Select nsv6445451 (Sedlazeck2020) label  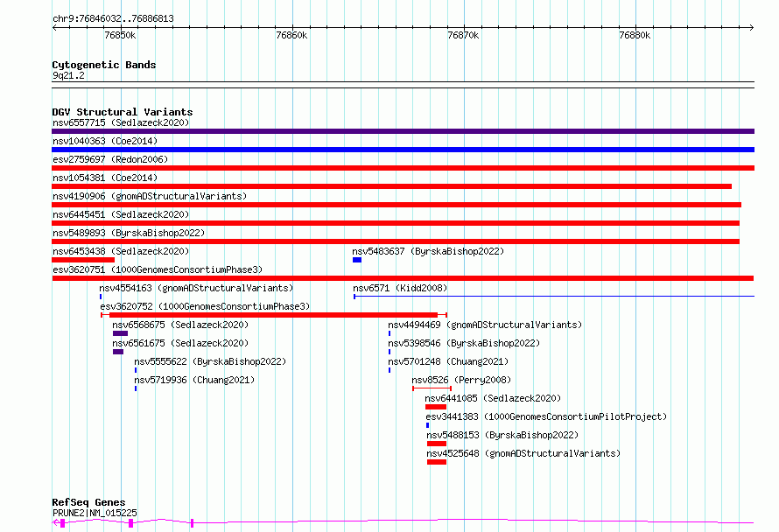(x=121, y=214)
